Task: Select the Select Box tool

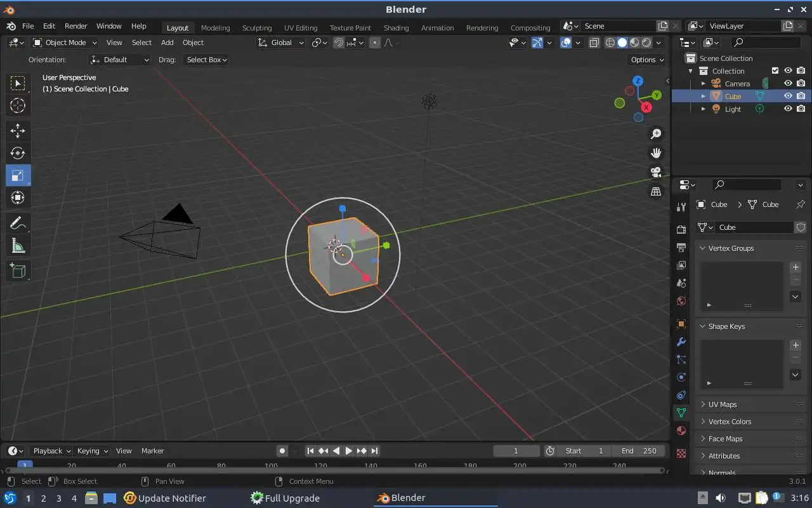Action: [18, 83]
